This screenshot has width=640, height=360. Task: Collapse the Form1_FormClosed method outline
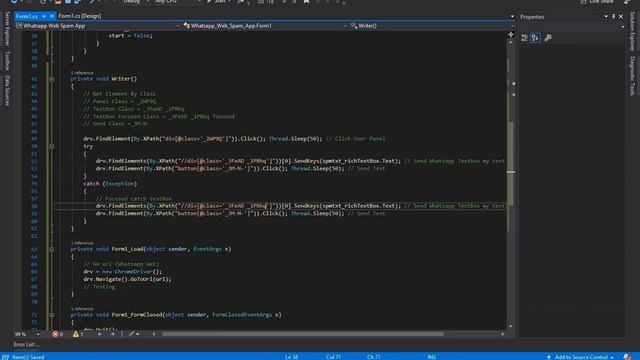coord(52,315)
